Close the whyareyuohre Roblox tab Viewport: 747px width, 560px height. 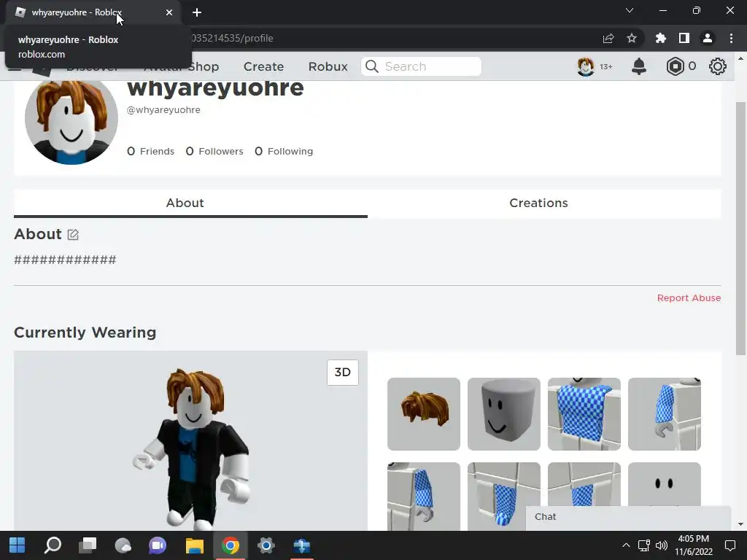point(169,12)
